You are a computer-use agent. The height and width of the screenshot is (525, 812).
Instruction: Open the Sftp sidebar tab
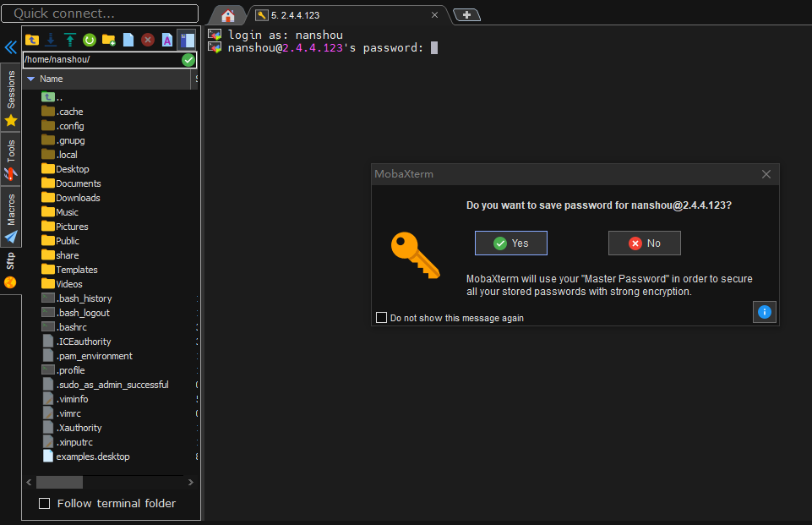coord(11,271)
